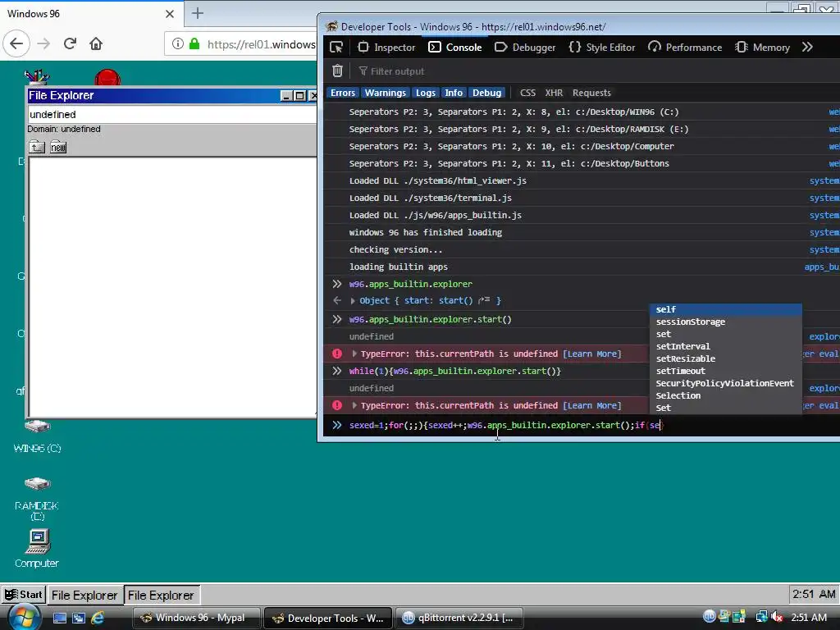
Task: Choose 'setTimeout' from autocomplete list
Action: 725,372
